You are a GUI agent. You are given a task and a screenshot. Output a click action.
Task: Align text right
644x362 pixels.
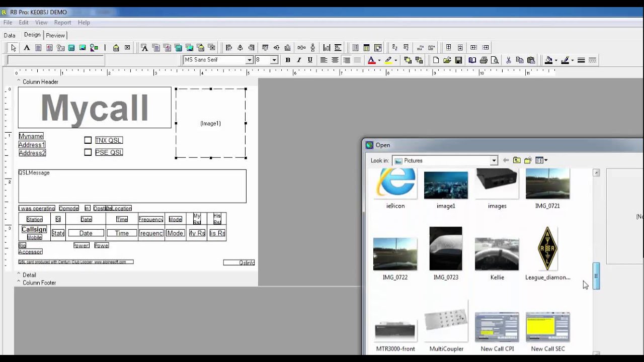[346, 60]
